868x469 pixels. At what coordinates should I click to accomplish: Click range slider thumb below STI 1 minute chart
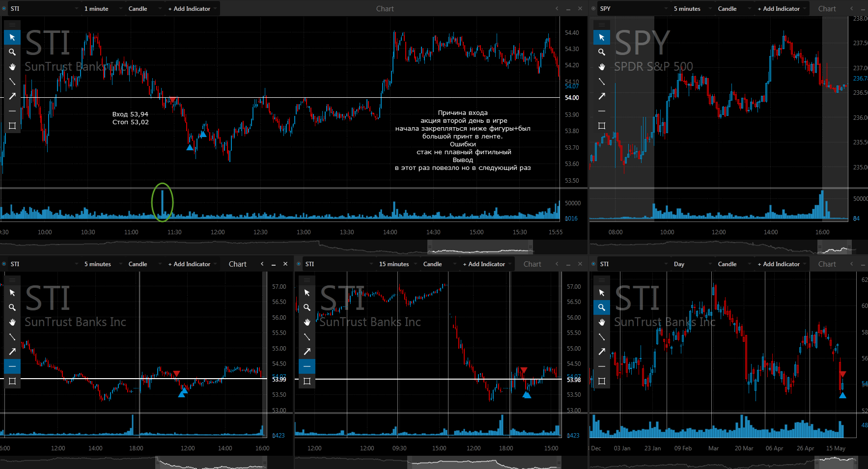[480, 247]
